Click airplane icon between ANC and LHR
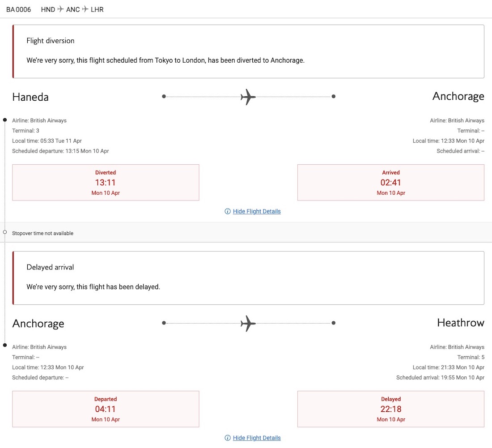The width and height of the screenshot is (492, 448). point(85,9)
